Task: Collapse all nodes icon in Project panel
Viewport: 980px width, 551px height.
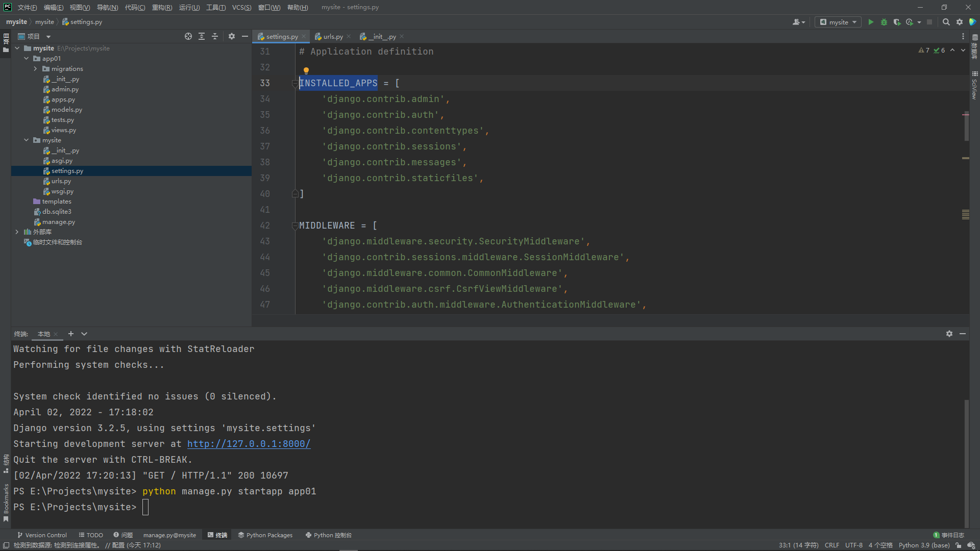Action: (x=215, y=36)
